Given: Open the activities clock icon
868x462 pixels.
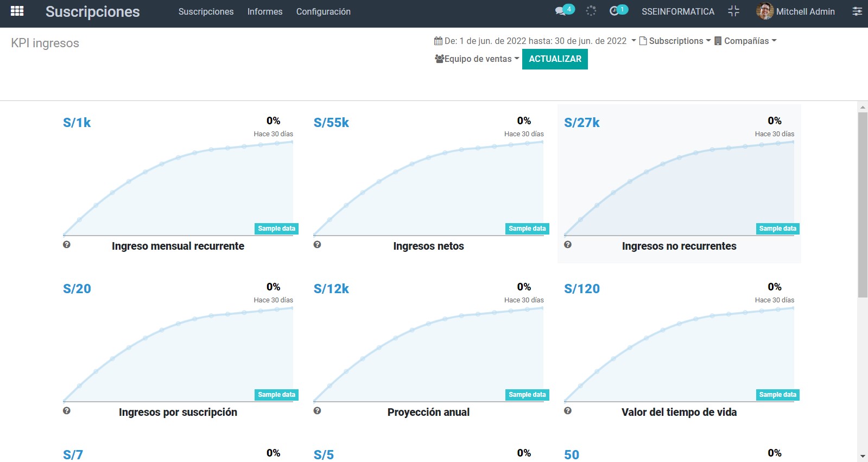Looking at the screenshot, I should tap(614, 11).
